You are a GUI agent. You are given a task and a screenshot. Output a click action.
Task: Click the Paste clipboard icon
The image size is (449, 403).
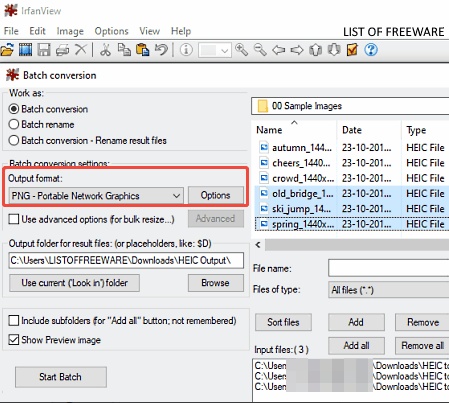pos(142,50)
